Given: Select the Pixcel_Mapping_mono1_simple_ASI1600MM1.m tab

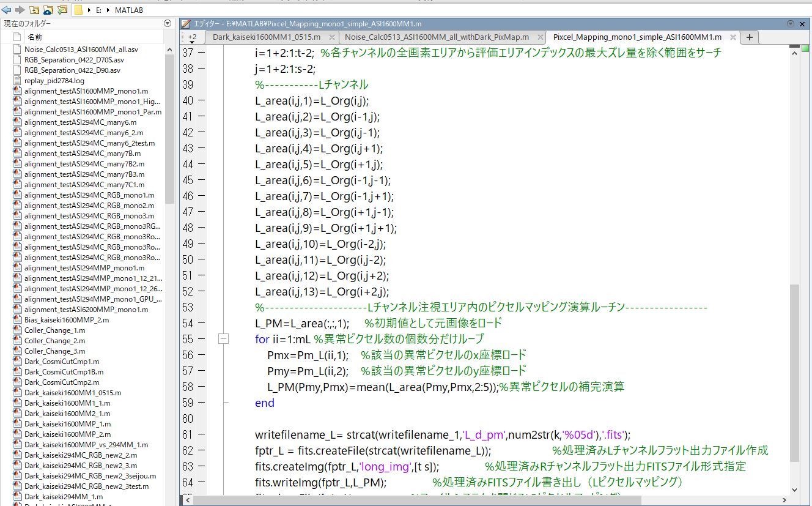Looking at the screenshot, I should pyautogui.click(x=636, y=37).
